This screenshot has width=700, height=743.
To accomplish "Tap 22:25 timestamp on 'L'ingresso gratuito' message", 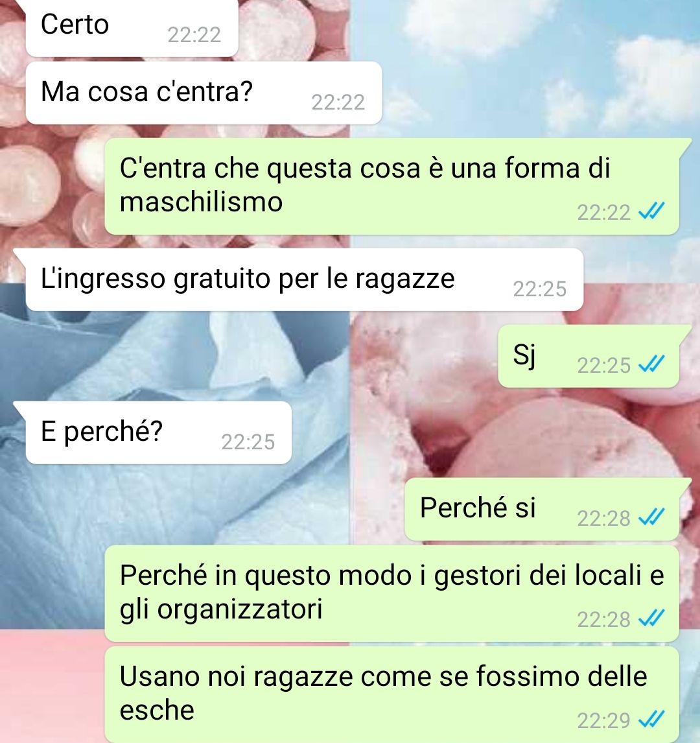I will (x=539, y=289).
